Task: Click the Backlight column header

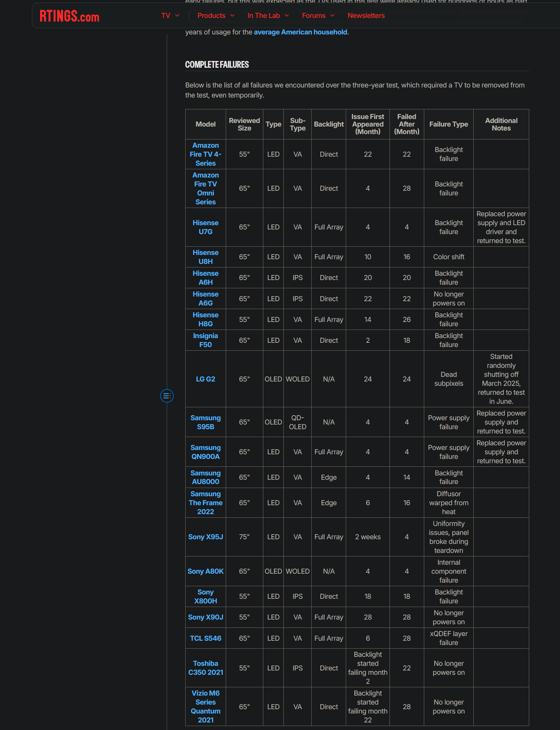Action: pyautogui.click(x=329, y=124)
